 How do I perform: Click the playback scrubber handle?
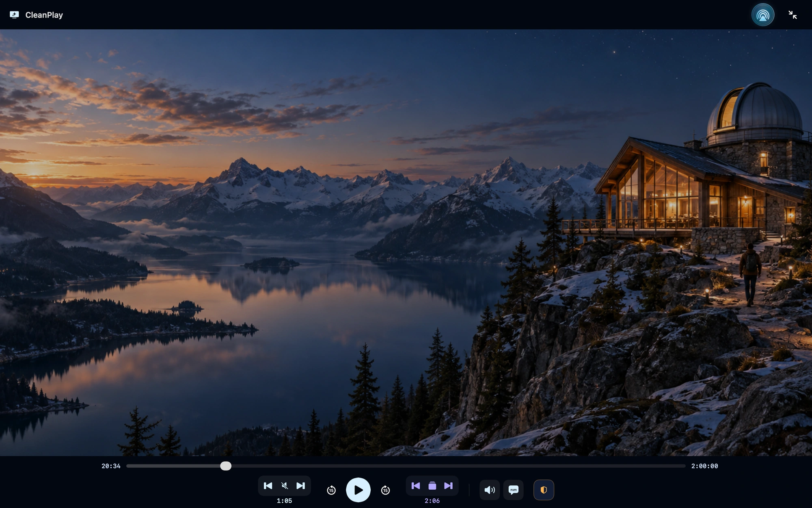pos(226,466)
